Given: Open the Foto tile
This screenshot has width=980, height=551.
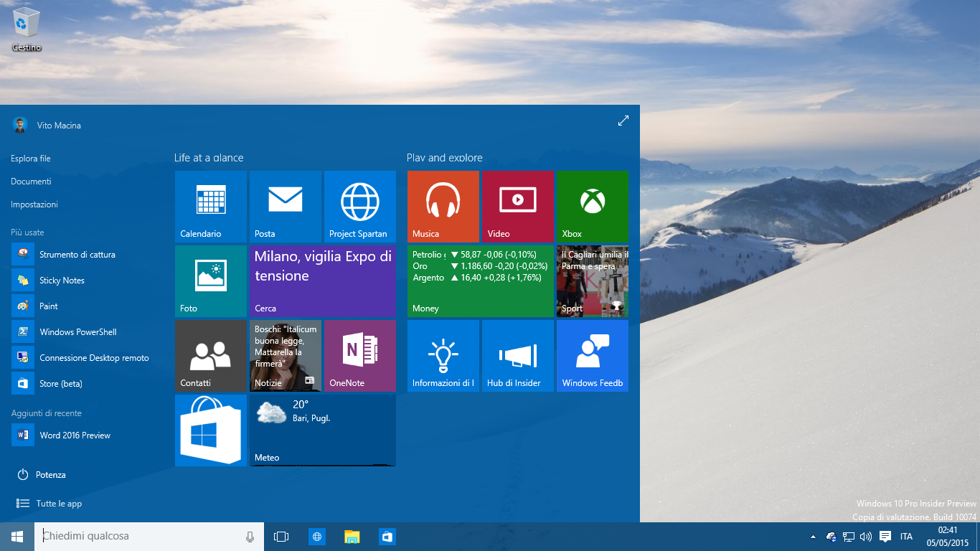Looking at the screenshot, I should point(211,281).
